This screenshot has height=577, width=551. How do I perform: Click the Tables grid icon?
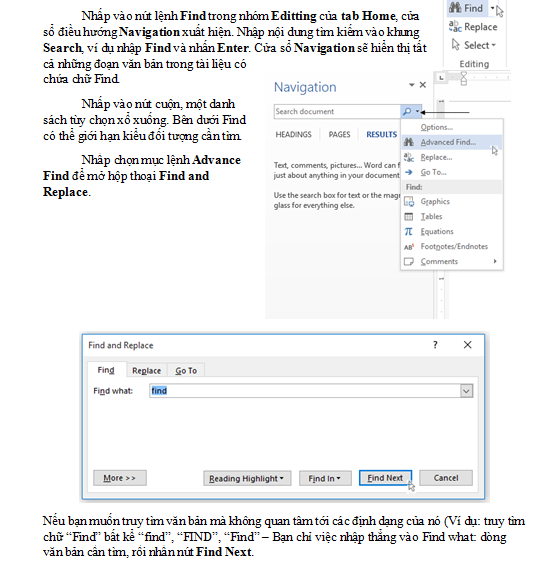tap(409, 217)
